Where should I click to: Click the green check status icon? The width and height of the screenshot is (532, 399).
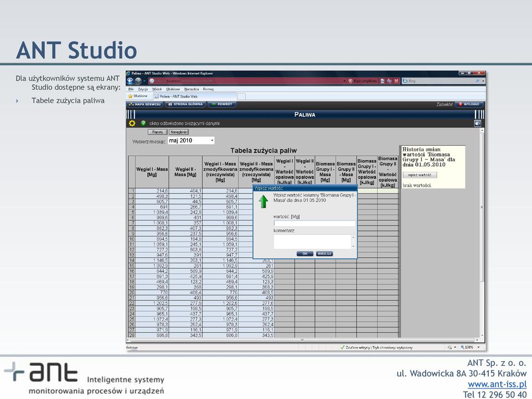click(x=143, y=123)
